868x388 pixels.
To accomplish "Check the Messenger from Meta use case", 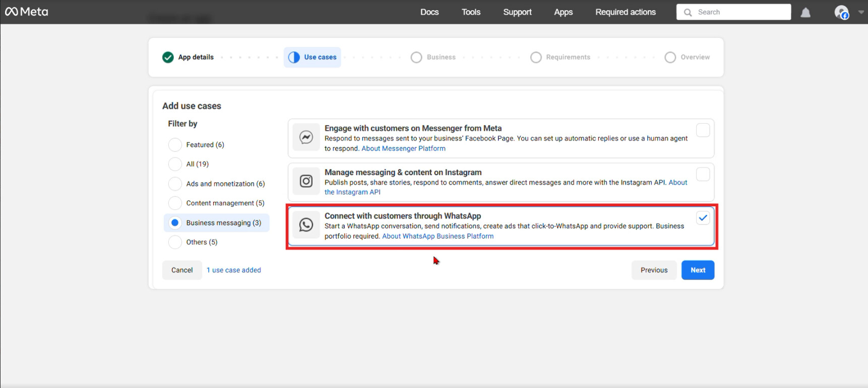I will point(703,130).
